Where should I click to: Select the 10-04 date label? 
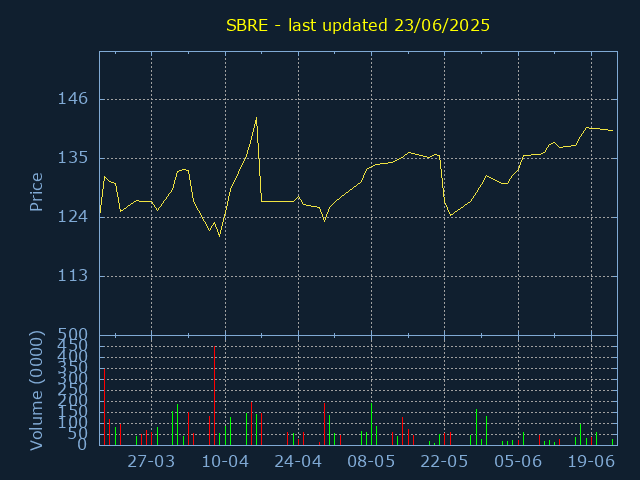click(225, 462)
